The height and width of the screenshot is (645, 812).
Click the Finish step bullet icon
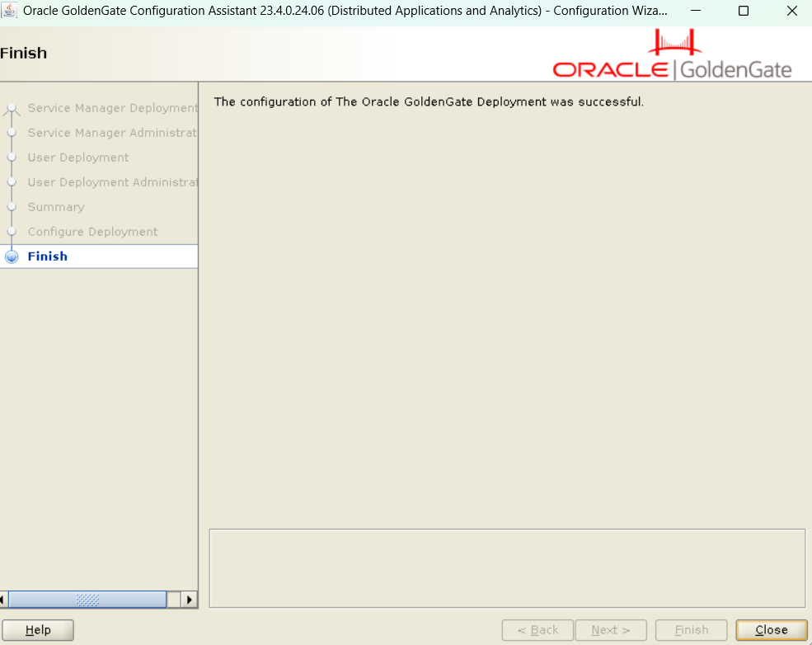pos(12,257)
